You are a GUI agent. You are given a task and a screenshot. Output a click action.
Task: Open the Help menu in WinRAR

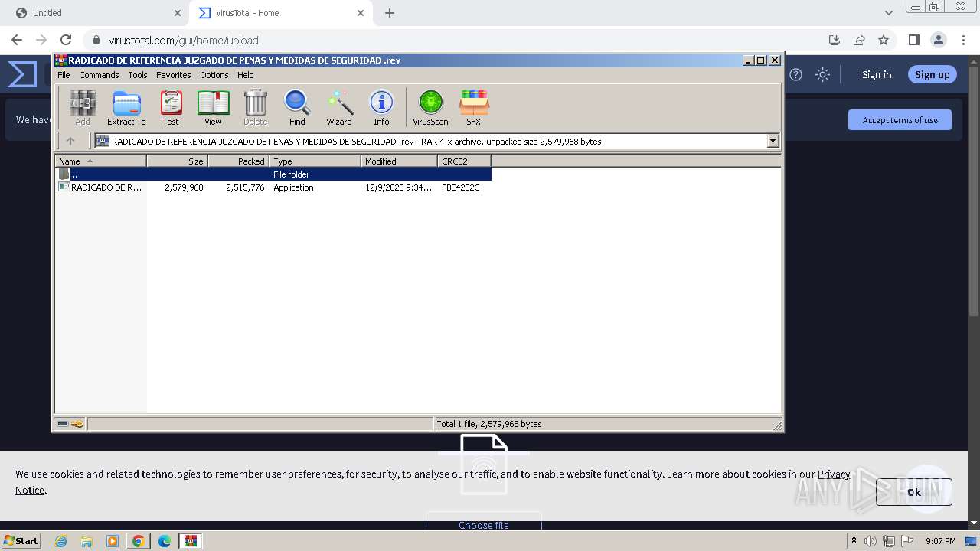click(245, 75)
